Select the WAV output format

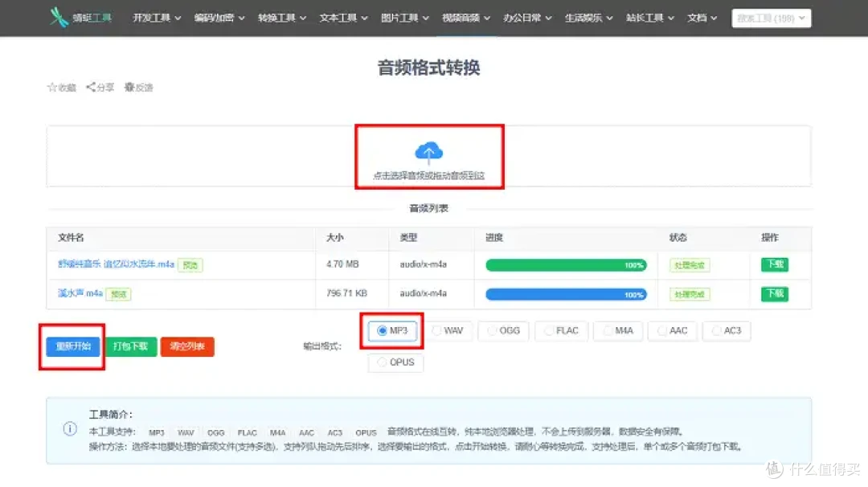coord(448,330)
